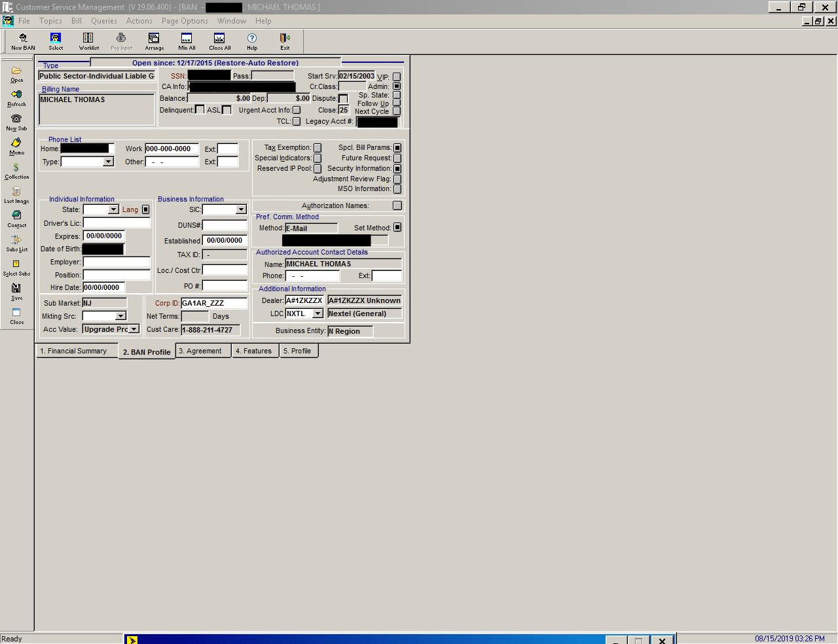Click the Set Method button

pos(397,228)
